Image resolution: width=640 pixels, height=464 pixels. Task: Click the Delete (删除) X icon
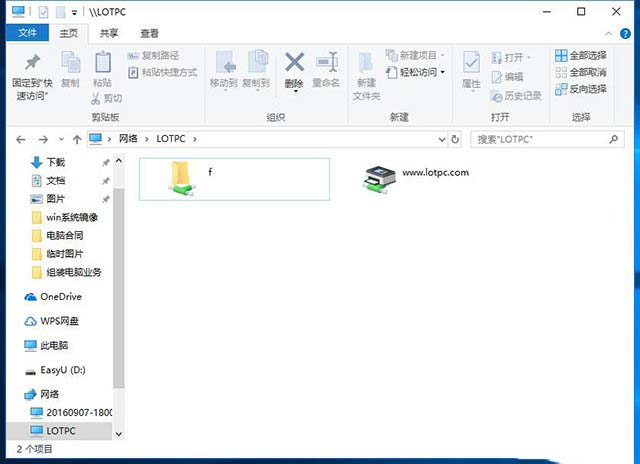(x=294, y=62)
